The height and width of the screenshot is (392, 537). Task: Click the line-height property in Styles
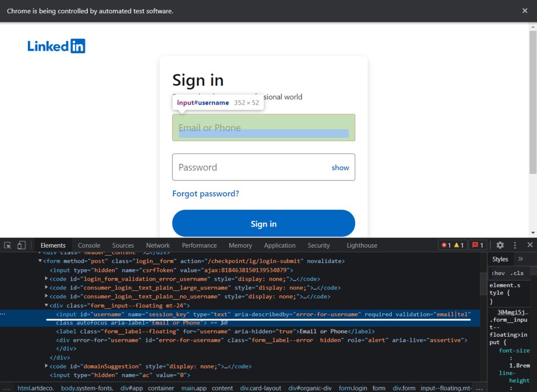514,376
